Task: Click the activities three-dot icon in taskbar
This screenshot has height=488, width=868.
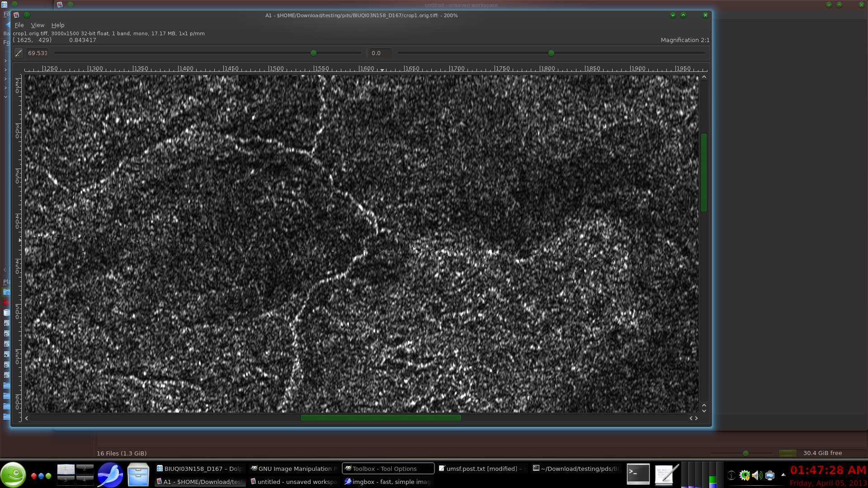Action: [x=41, y=476]
